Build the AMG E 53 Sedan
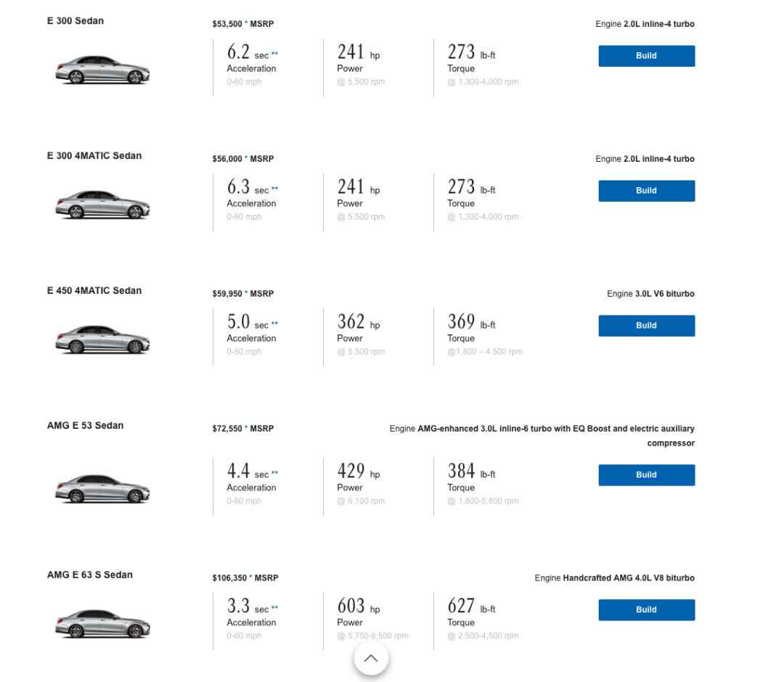This screenshot has height=682, width=784. point(647,475)
